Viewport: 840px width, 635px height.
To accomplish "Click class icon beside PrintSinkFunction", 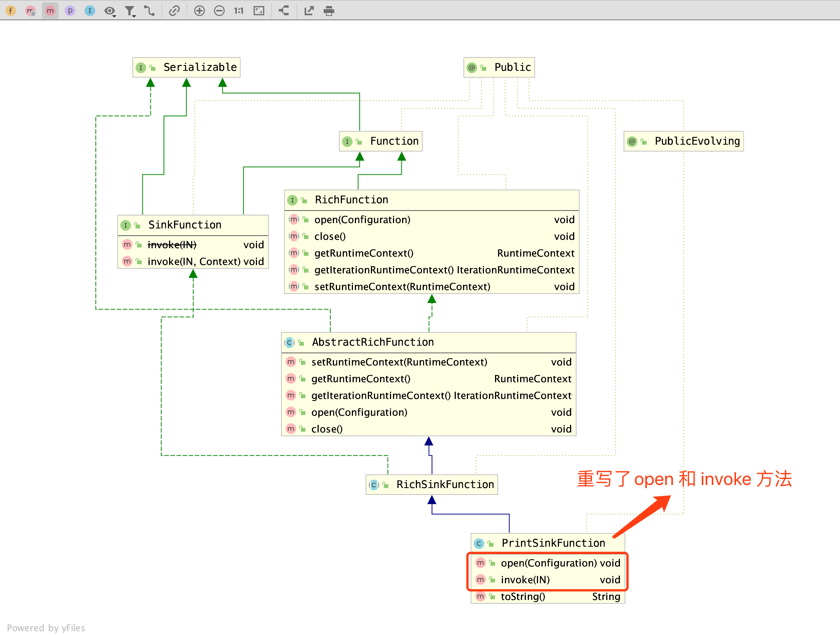I will pyautogui.click(x=479, y=544).
